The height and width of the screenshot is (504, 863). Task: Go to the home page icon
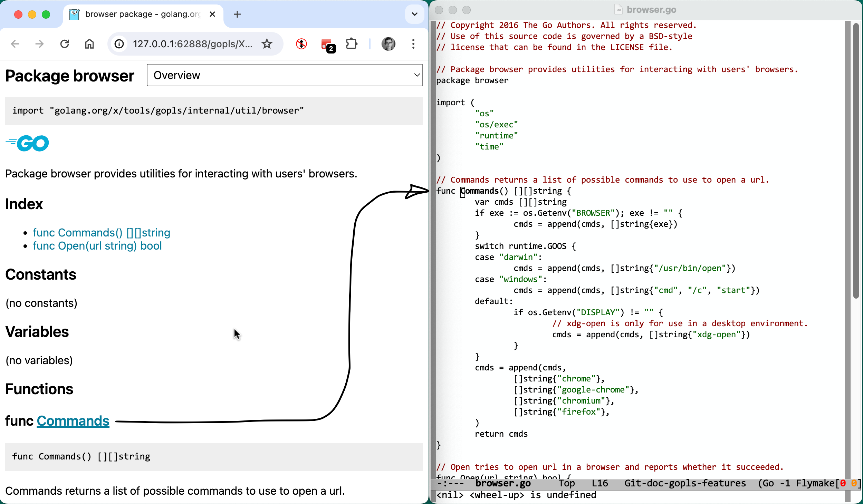click(x=89, y=44)
